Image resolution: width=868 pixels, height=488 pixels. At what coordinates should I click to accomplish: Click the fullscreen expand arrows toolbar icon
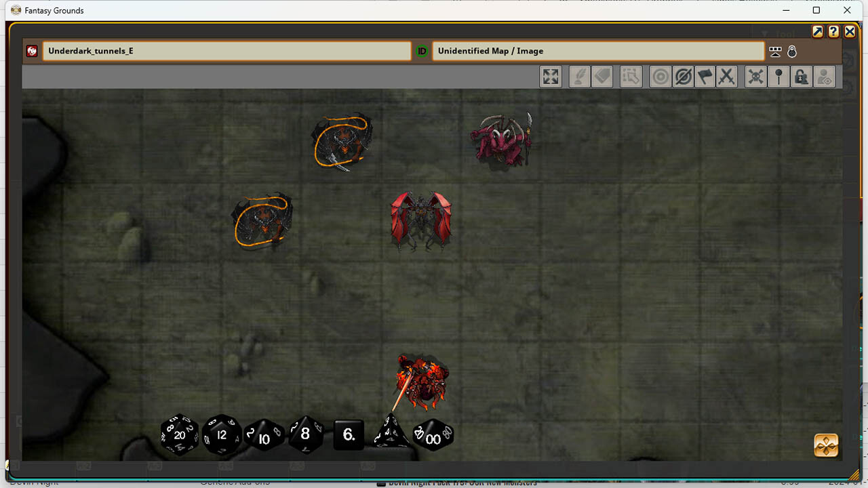(x=551, y=77)
